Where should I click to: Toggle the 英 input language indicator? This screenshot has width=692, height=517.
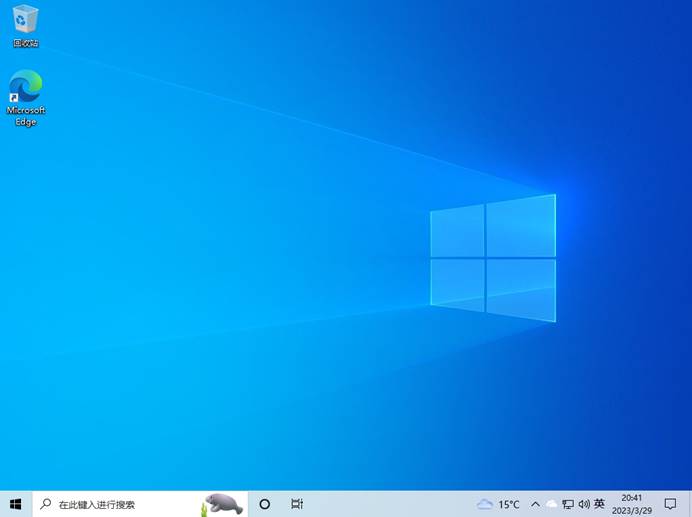point(599,504)
